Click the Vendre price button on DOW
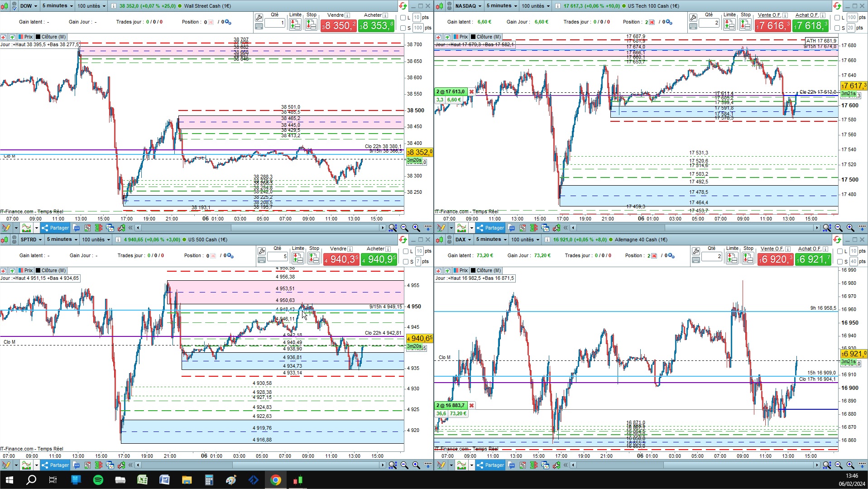Image resolution: width=868 pixels, height=489 pixels. click(x=338, y=26)
